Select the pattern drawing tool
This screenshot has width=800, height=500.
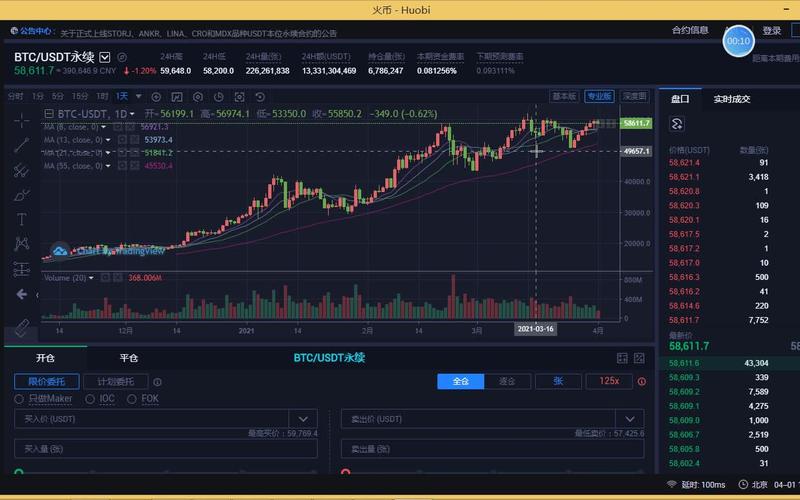coord(21,243)
